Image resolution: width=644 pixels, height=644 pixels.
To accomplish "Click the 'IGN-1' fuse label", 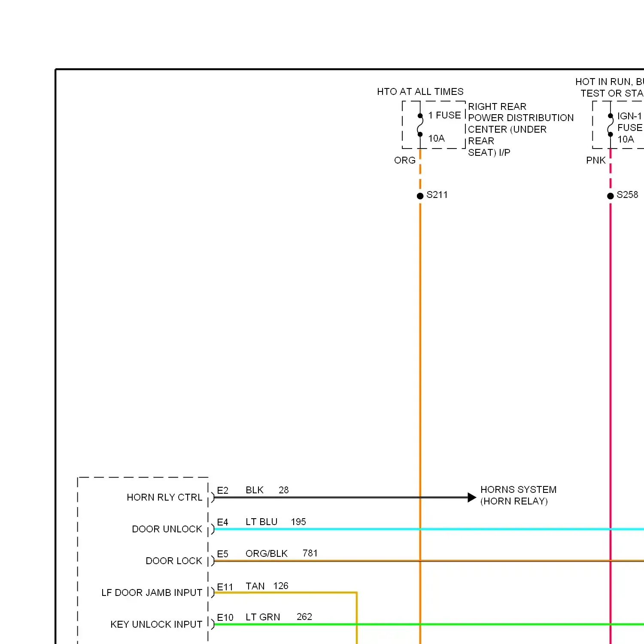I will (x=629, y=116).
